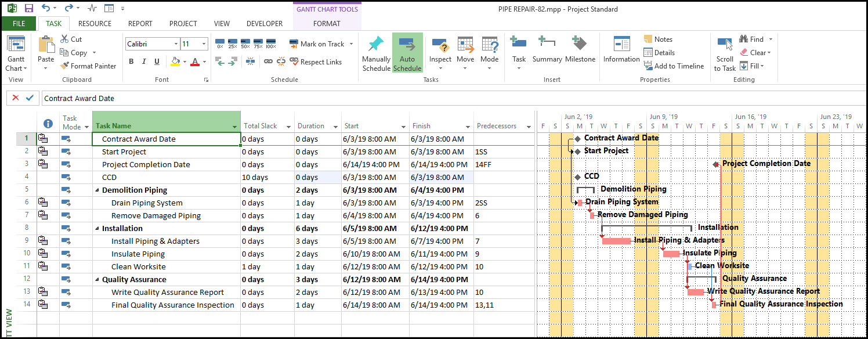868x339 pixels.
Task: Open the font color picker arrow
Action: point(205,62)
